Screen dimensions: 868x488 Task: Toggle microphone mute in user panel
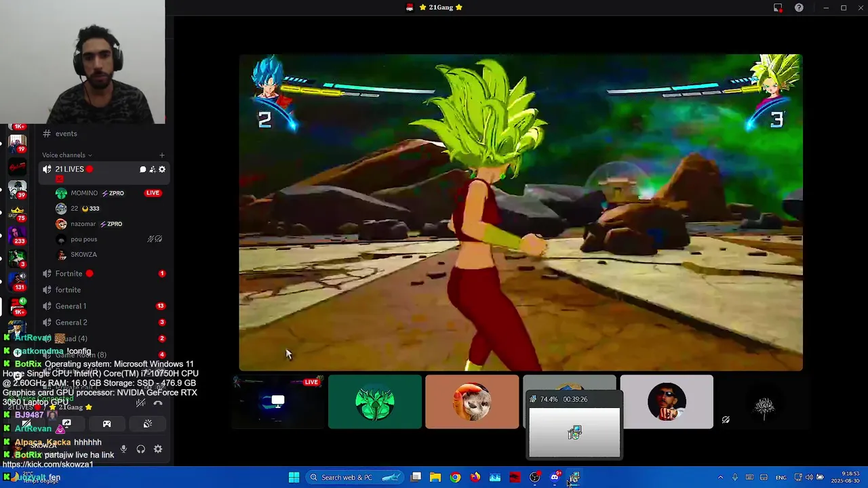pyautogui.click(x=123, y=449)
